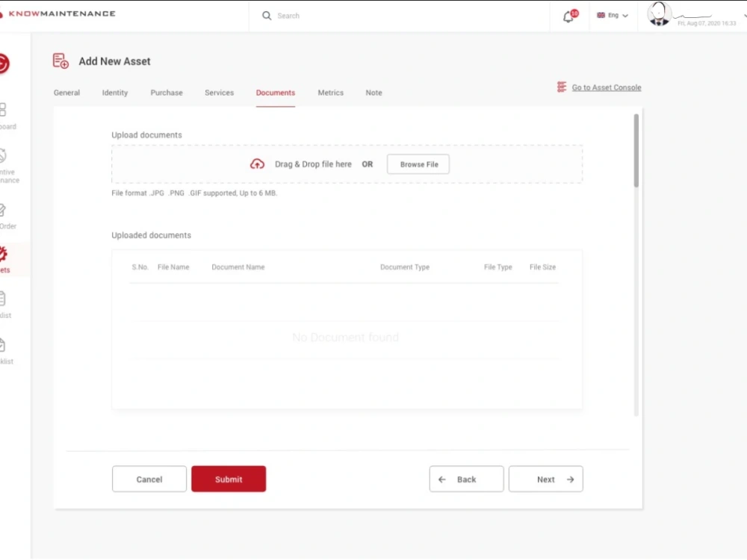Click the date and time text
The width and height of the screenshot is (747, 560).
point(707,23)
